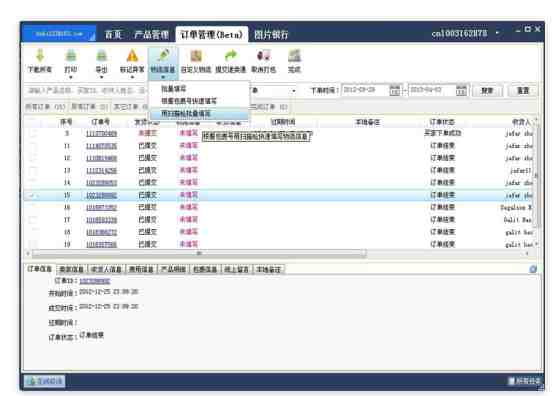The height and width of the screenshot is (396, 554).
Task: Click the 自定义物流 custom logistics icon
Action: 196,56
